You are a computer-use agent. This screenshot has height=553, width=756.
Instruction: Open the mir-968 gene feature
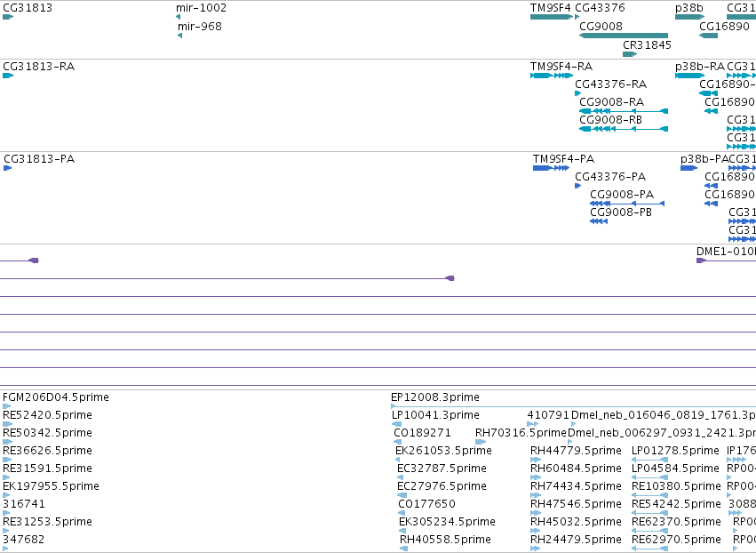179,36
